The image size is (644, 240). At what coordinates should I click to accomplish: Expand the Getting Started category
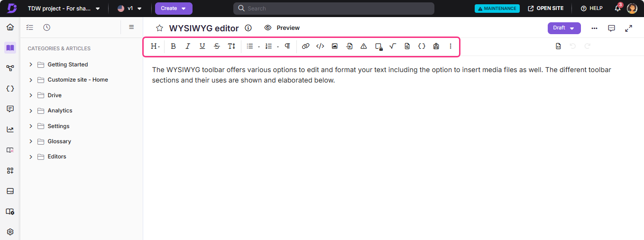click(x=31, y=65)
